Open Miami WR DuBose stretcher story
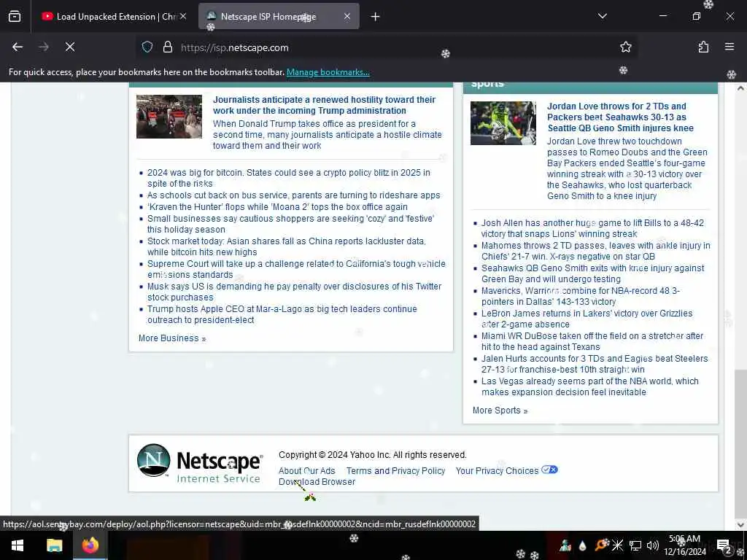The height and width of the screenshot is (560, 747). [x=592, y=341]
